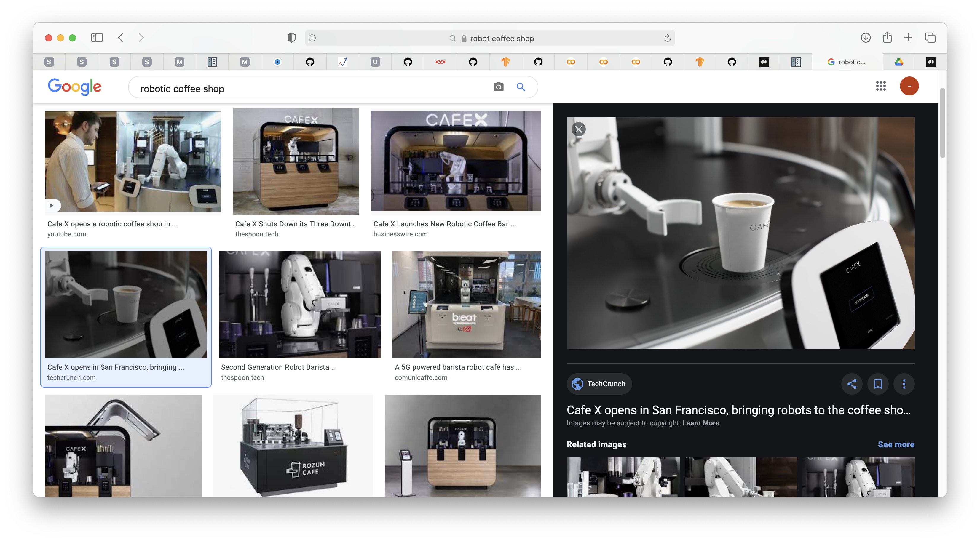Open Safari downloads list
This screenshot has width=980, height=541.
pos(866,38)
